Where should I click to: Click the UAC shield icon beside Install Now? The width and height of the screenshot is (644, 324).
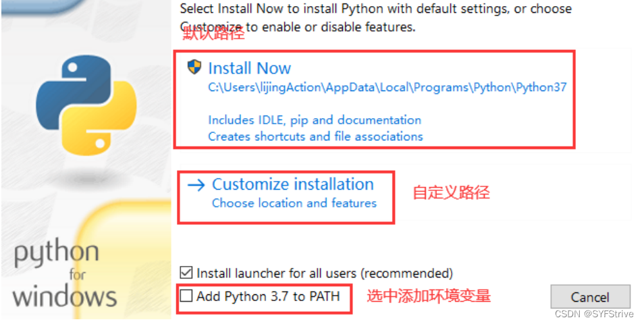coord(194,67)
